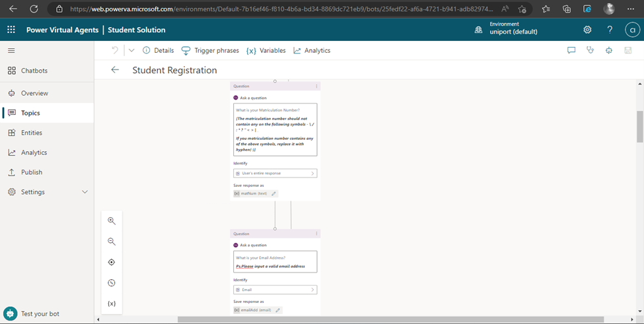This screenshot has width=644, height=324.
Task: Open Entities in the sidebar
Action: tap(47, 133)
